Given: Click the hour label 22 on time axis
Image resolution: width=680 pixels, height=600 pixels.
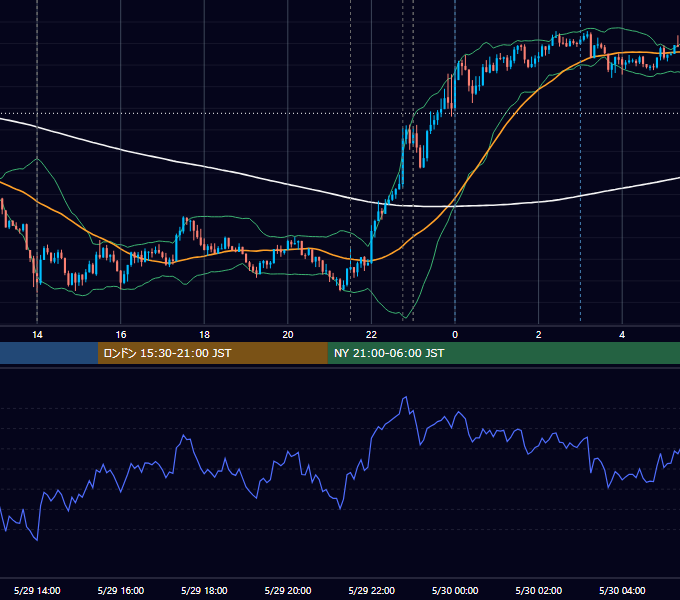Looking at the screenshot, I should click(371, 335).
